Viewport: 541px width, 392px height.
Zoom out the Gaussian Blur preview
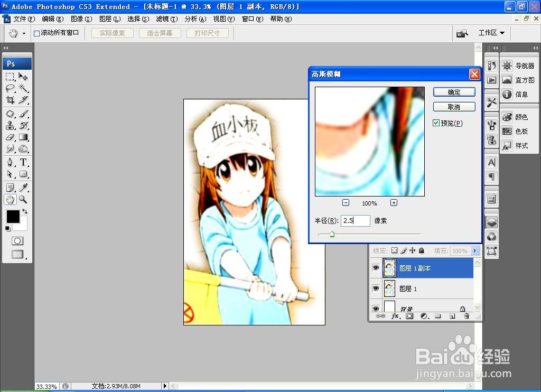346,203
